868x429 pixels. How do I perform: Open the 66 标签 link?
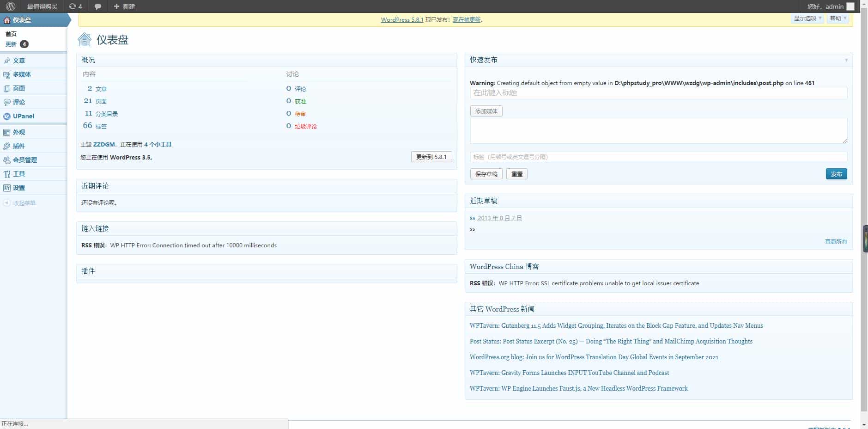pos(95,126)
